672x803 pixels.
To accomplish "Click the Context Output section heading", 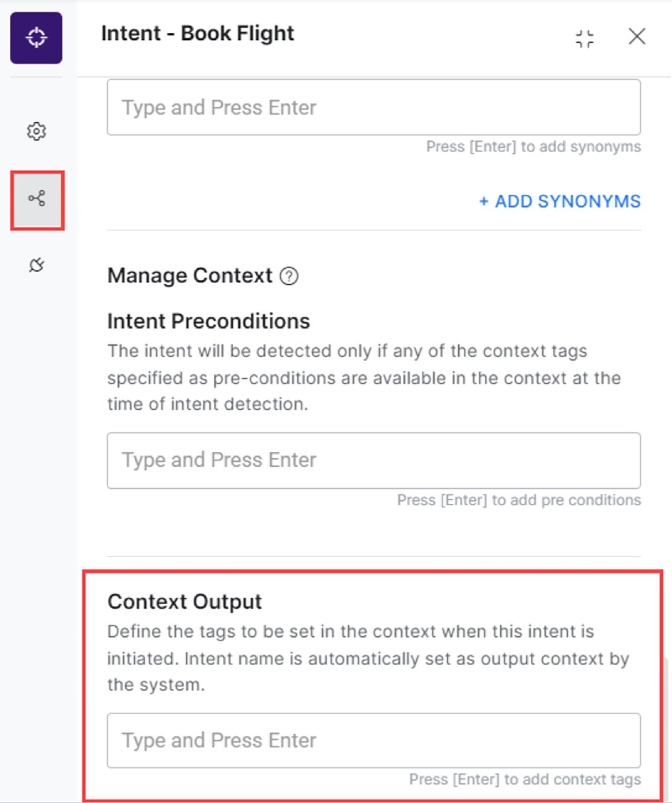I will (184, 601).
